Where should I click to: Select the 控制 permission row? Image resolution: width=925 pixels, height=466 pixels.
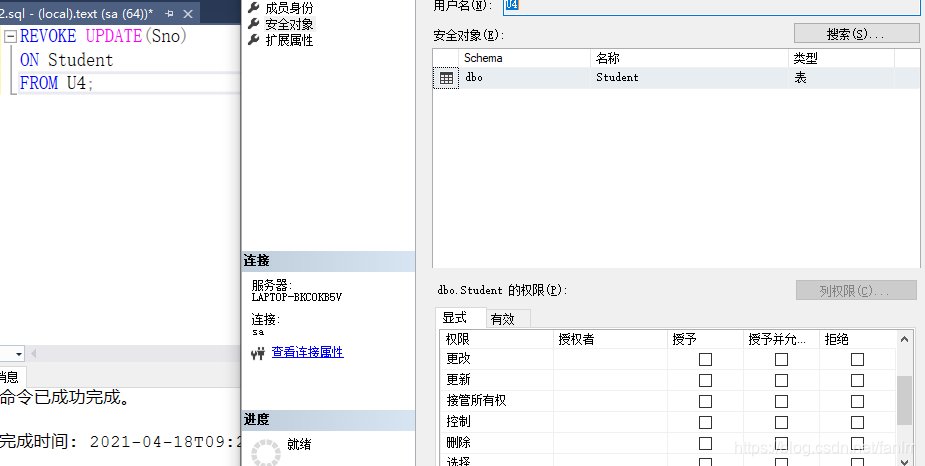click(x=668, y=422)
